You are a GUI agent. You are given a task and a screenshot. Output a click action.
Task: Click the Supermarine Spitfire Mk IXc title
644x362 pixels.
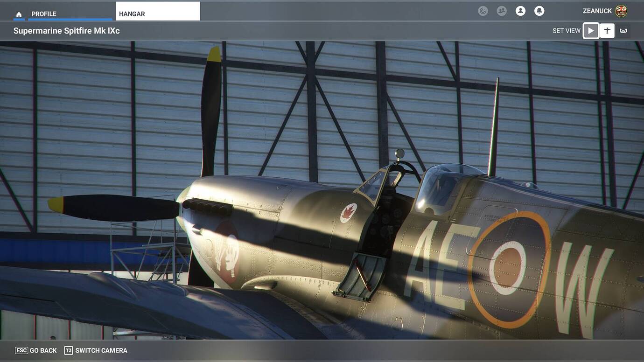coord(67,30)
